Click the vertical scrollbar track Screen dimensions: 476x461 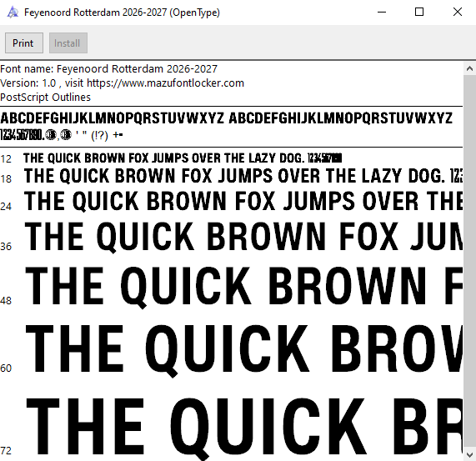click(469, 261)
